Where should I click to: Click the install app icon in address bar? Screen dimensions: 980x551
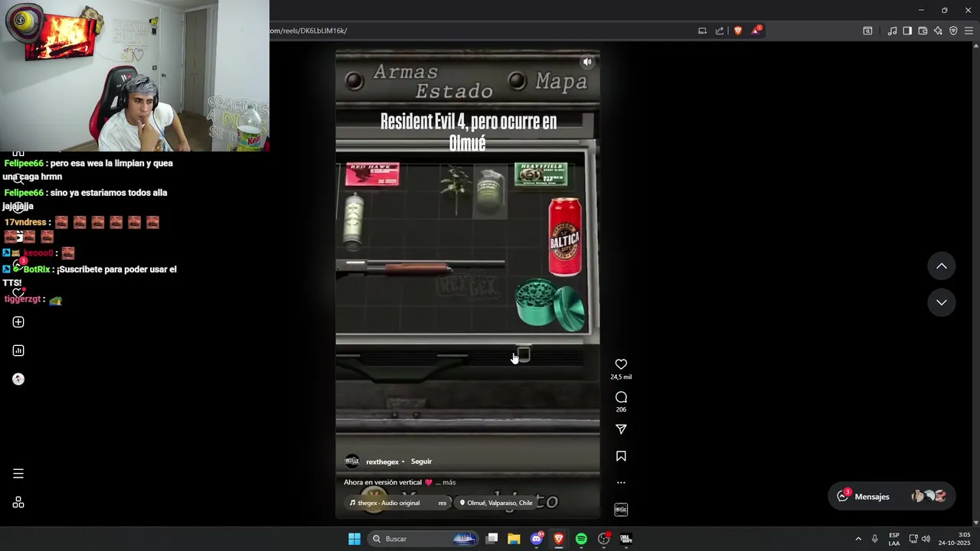click(702, 31)
